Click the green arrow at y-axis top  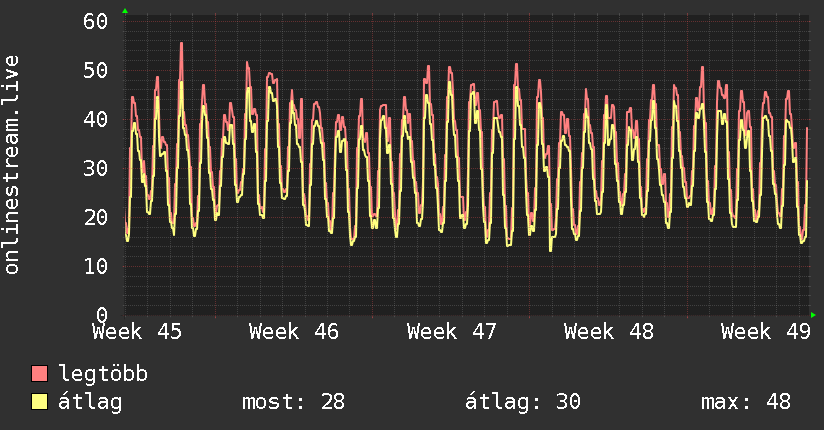(x=125, y=11)
